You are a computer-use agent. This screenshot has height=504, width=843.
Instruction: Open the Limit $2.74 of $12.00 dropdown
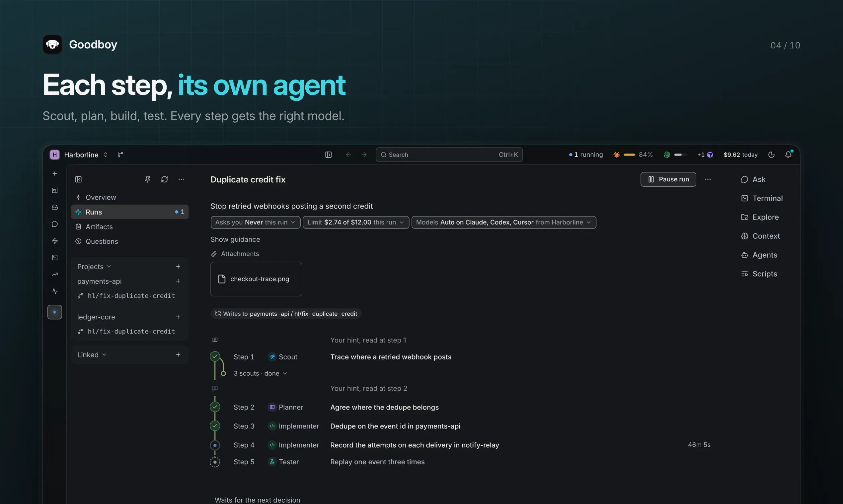(x=356, y=223)
